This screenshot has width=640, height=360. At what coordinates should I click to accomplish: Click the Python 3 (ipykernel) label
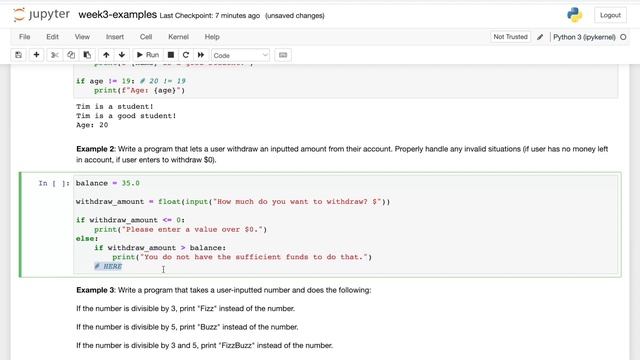tap(584, 37)
